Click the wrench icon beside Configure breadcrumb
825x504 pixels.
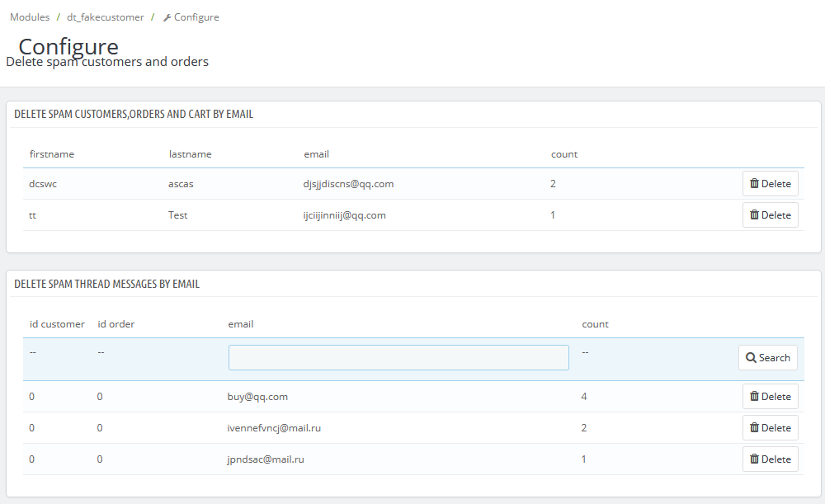(167, 17)
